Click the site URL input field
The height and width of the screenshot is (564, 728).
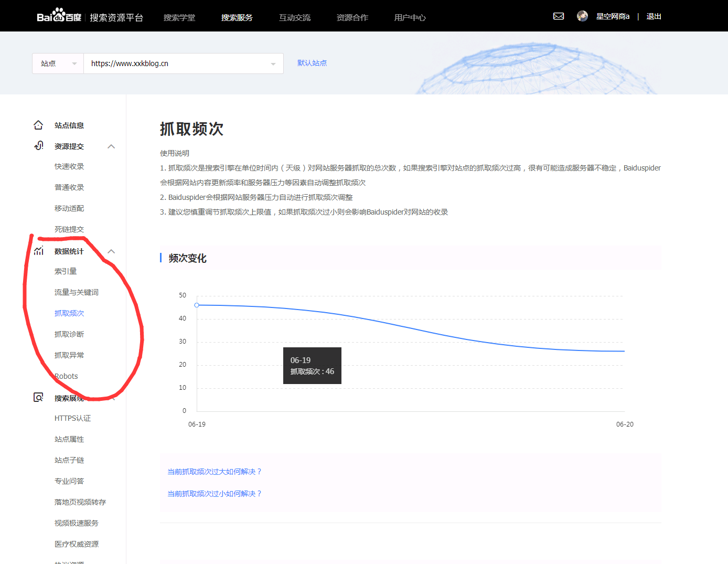pyautogui.click(x=184, y=63)
